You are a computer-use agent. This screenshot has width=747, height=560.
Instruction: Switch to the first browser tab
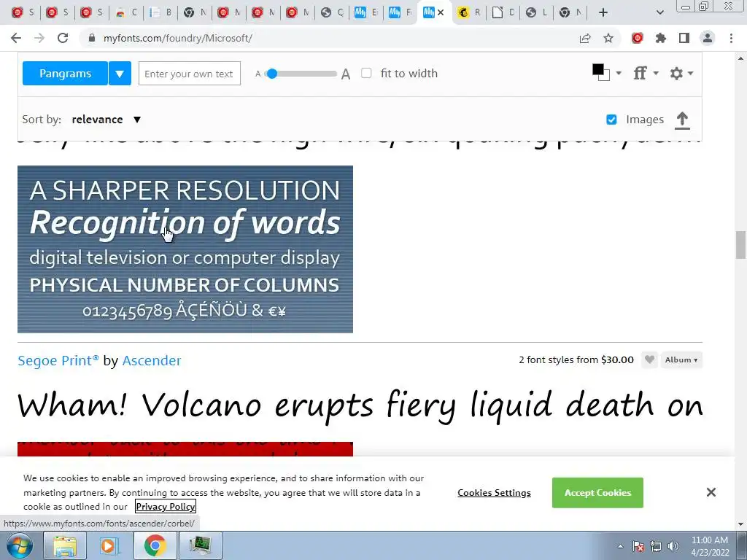coord(23,12)
